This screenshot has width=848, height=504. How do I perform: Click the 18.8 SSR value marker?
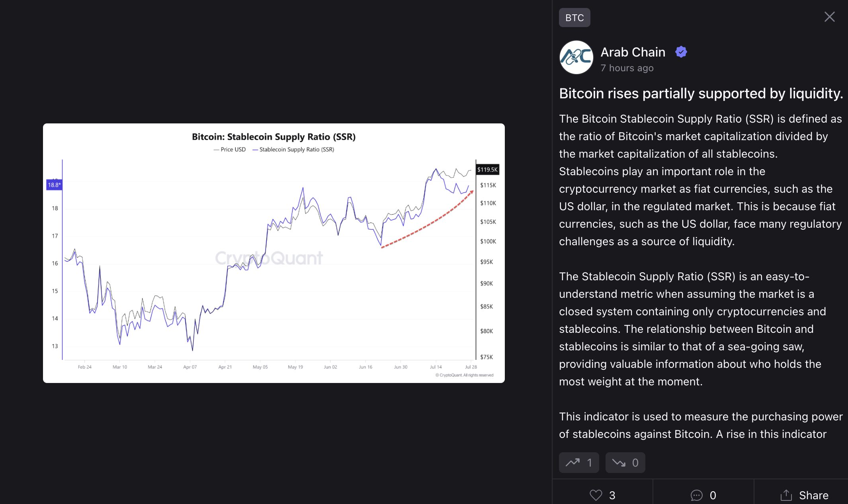(54, 185)
